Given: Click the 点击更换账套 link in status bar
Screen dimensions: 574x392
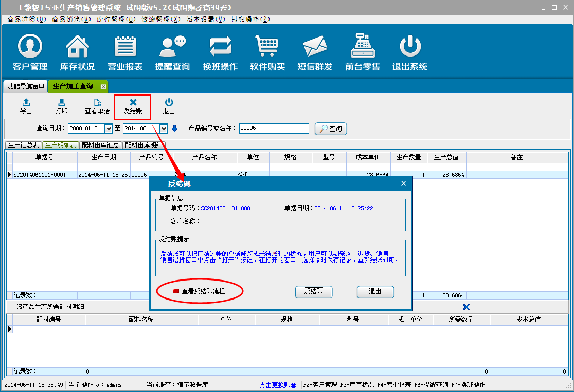Looking at the screenshot, I should pyautogui.click(x=278, y=385).
